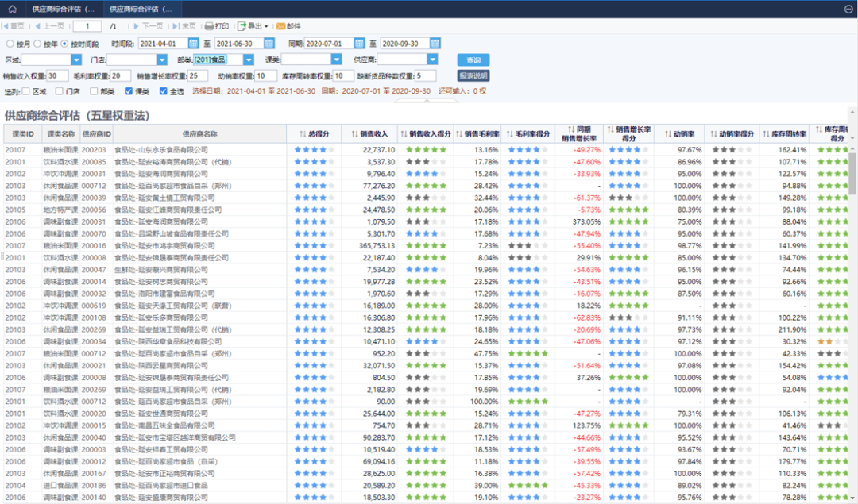The height and width of the screenshot is (504, 858).
Task: Open the calendar picker beside 2020-09-30
Action: [x=435, y=44]
